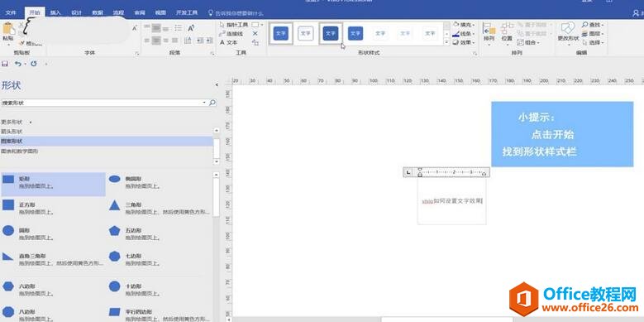Switch to the Insert (插入) tab
The width and height of the screenshot is (644, 322).
[x=55, y=12]
